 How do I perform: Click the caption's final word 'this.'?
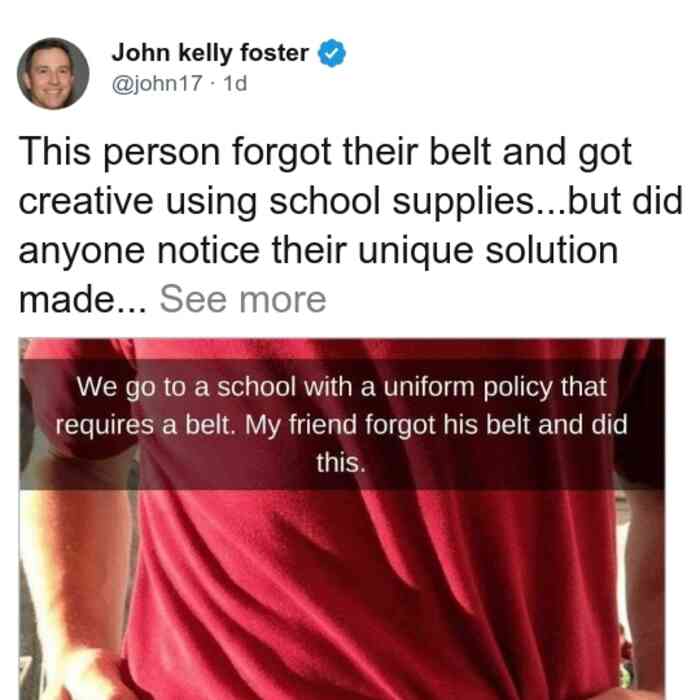click(341, 462)
